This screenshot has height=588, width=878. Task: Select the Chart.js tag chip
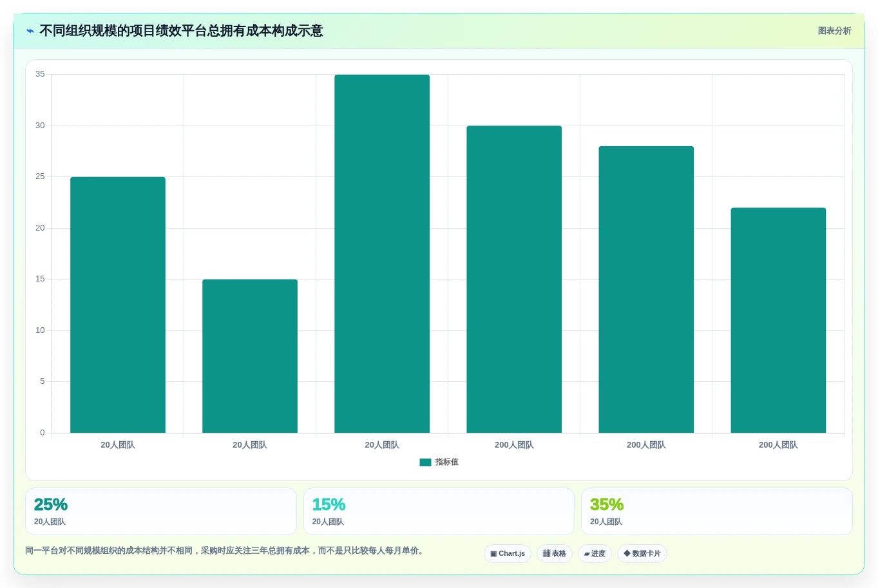tap(508, 554)
